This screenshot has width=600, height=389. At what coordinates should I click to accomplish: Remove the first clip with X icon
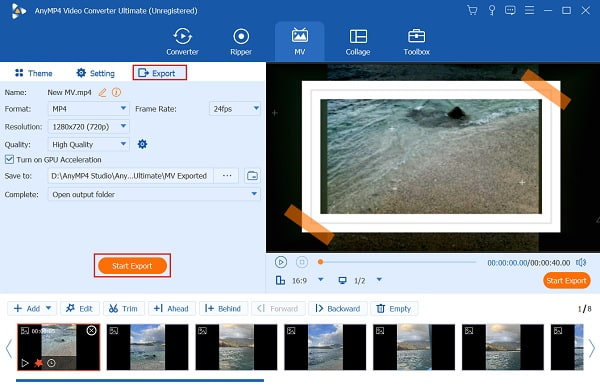click(x=91, y=330)
